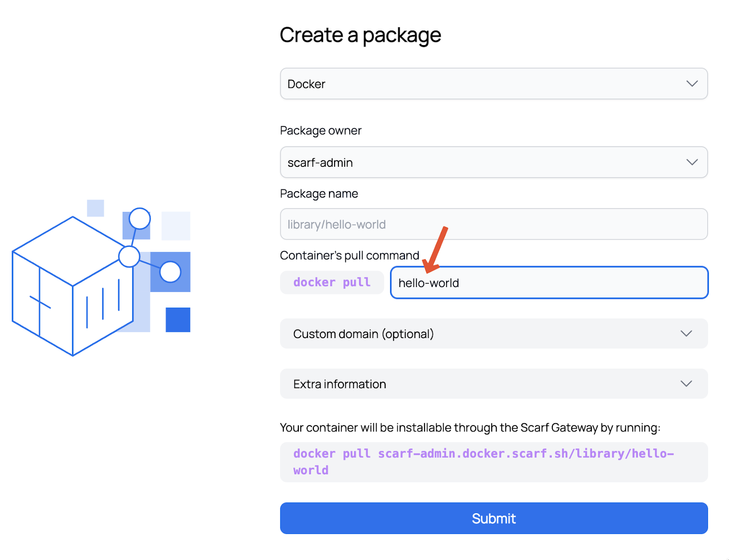Click the Custom domain chevron arrow
This screenshot has width=729, height=560.
coord(686,334)
